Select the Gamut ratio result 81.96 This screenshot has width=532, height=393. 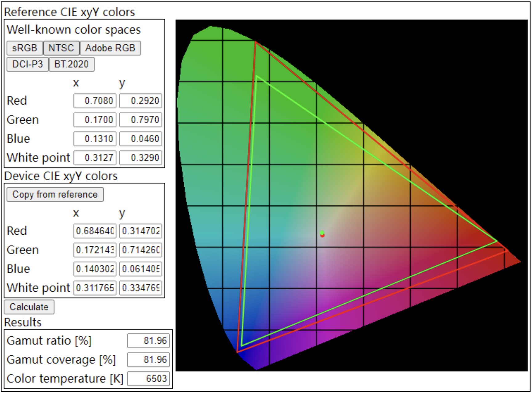[x=149, y=341]
